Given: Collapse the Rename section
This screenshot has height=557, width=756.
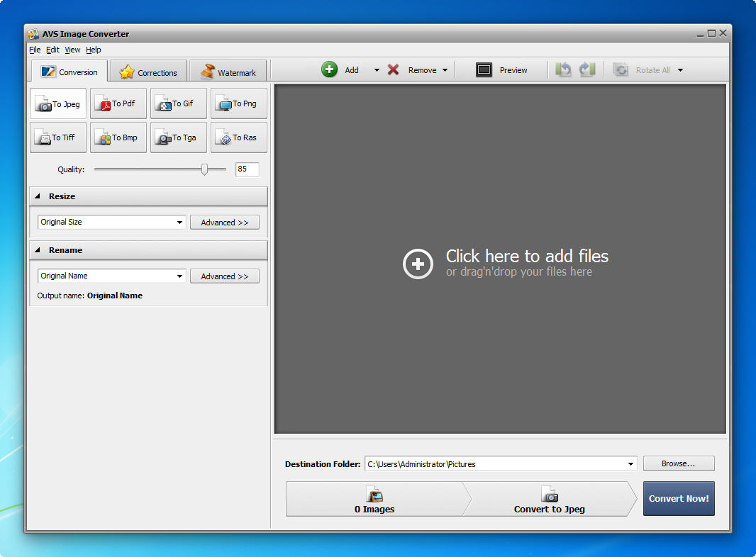Looking at the screenshot, I should 38,250.
